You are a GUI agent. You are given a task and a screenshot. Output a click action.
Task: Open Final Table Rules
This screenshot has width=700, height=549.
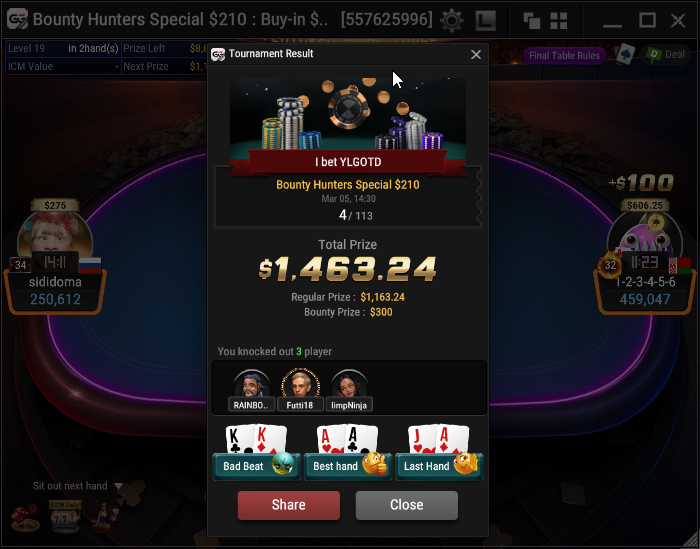[x=564, y=55]
